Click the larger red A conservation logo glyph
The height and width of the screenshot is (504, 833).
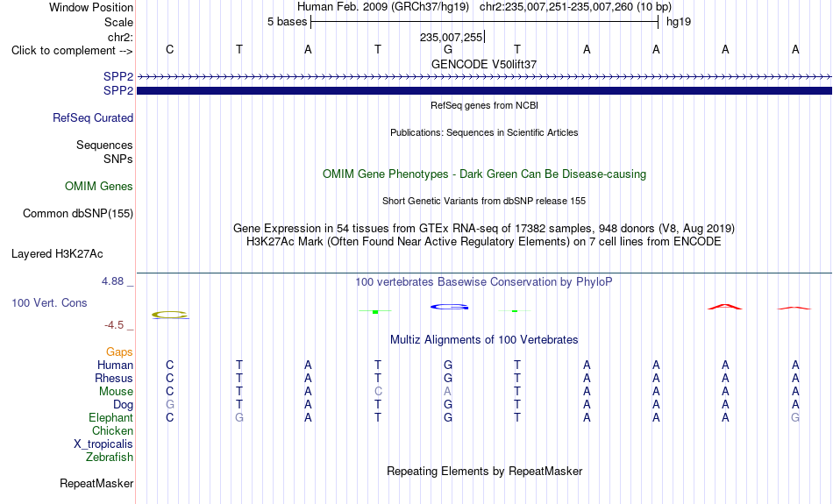[x=725, y=307]
